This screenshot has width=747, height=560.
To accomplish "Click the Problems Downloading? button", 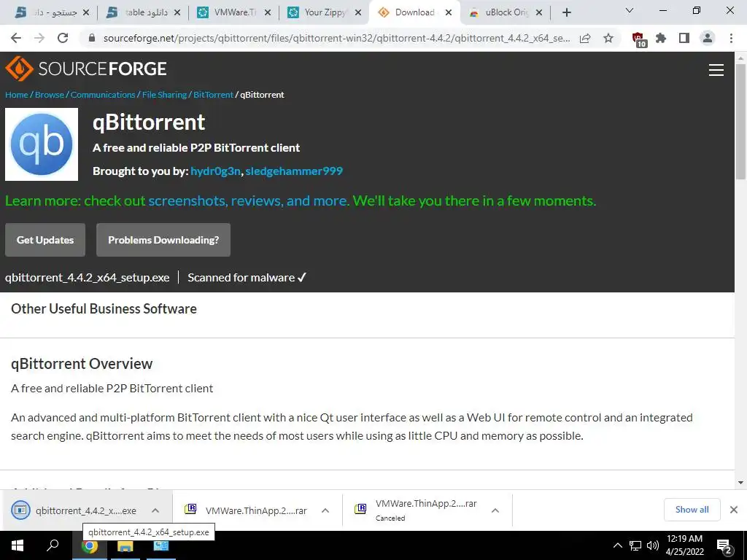I will [163, 240].
